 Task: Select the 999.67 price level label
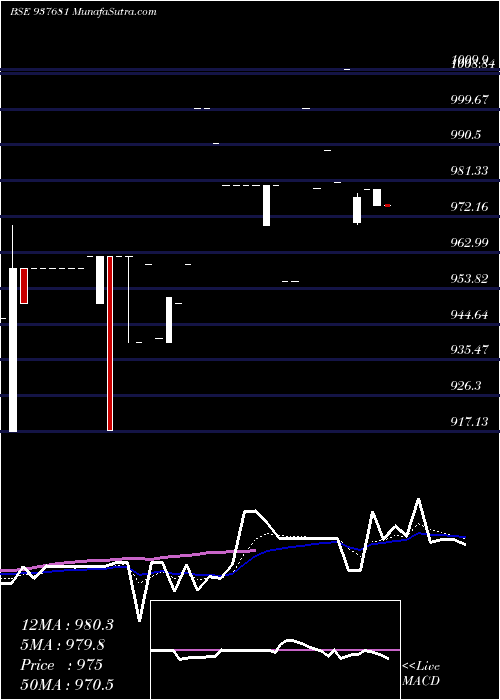469,100
